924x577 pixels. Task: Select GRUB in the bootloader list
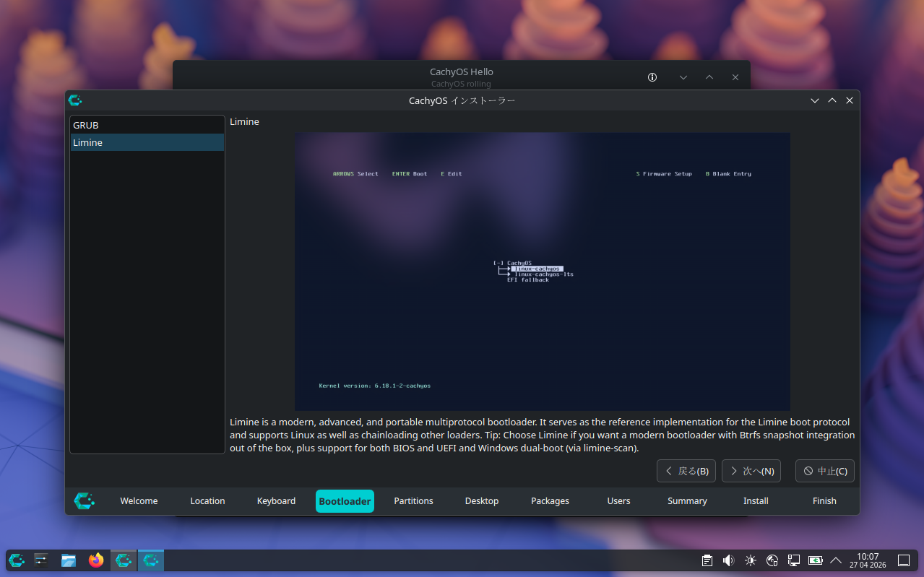point(147,125)
